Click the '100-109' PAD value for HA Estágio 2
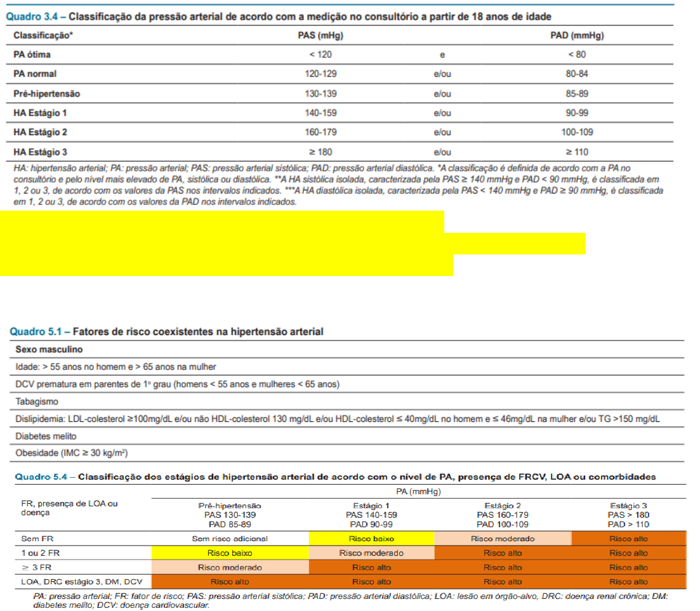This screenshot has width=700, height=611. pos(577,133)
